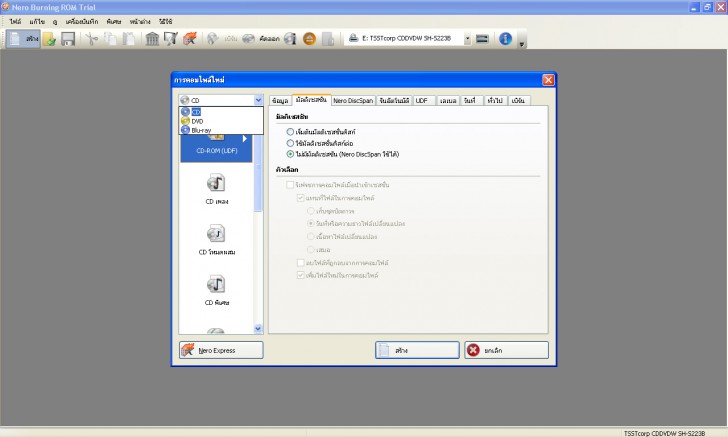Open the File menu (ไฟล์)
This screenshot has height=437, width=728.
(15, 21)
